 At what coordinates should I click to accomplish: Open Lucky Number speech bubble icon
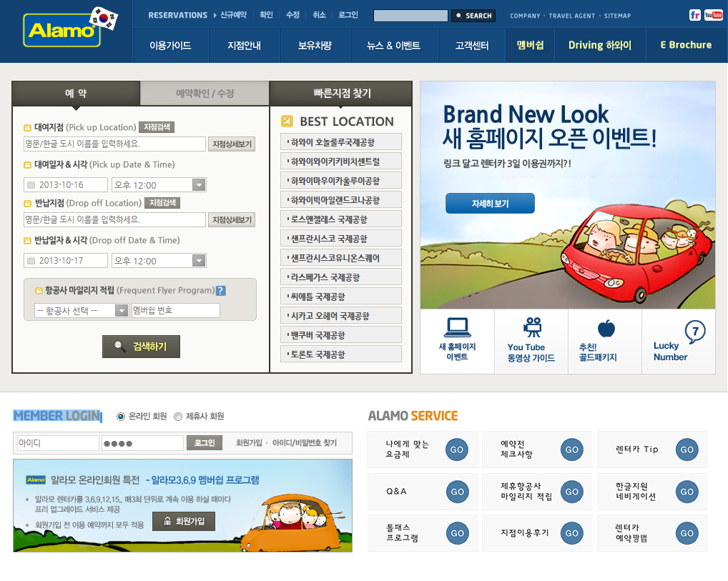click(x=695, y=332)
